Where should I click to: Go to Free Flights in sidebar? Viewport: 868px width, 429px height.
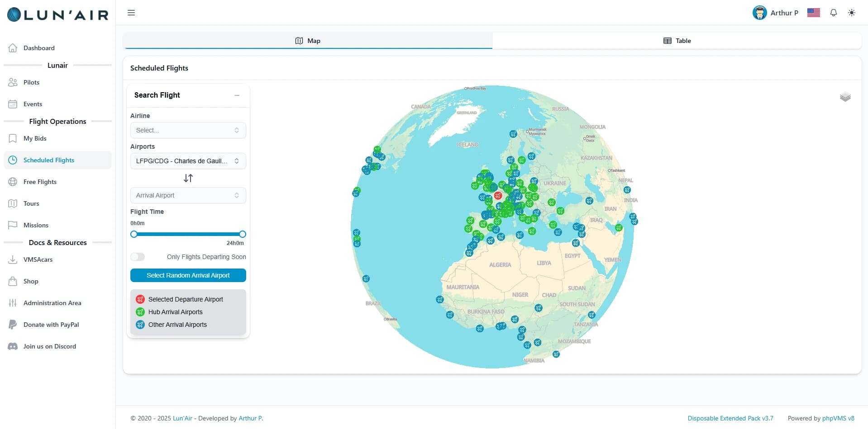pyautogui.click(x=40, y=182)
